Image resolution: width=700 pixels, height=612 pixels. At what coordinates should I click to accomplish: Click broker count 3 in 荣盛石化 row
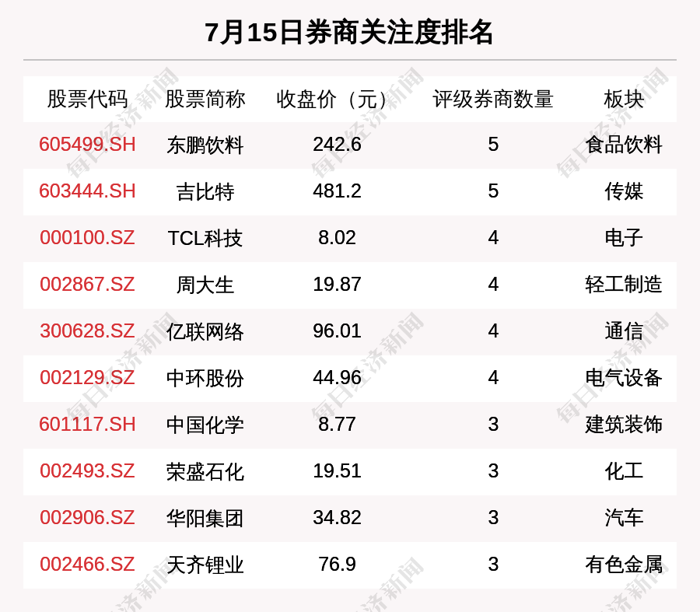pos(493,471)
